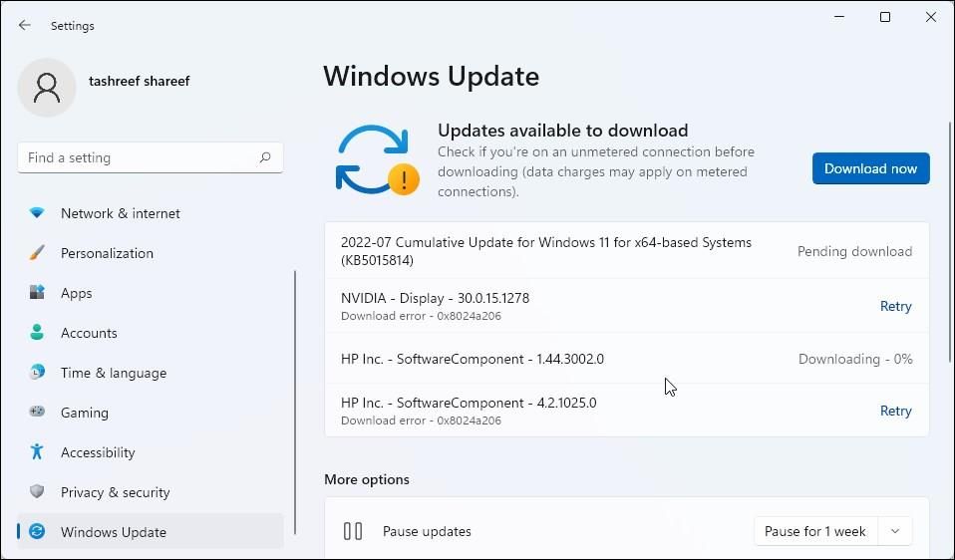The height and width of the screenshot is (560, 955).
Task: Open Network & internet settings
Action: [150, 213]
